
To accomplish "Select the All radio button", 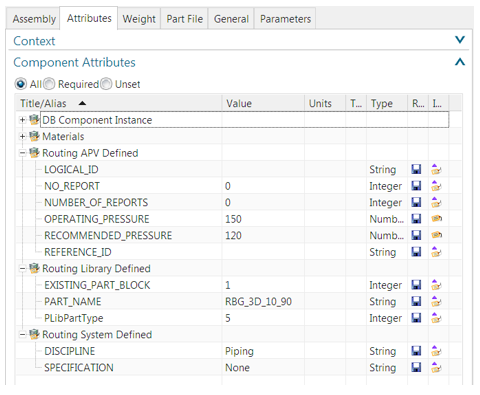I will coord(21,84).
